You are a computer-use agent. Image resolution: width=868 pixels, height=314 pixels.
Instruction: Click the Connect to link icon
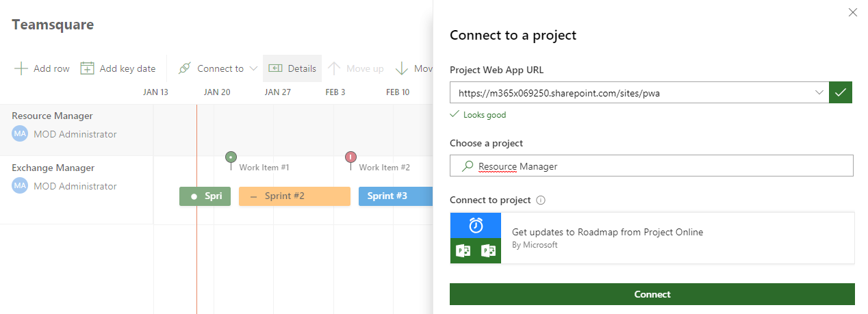(184, 68)
